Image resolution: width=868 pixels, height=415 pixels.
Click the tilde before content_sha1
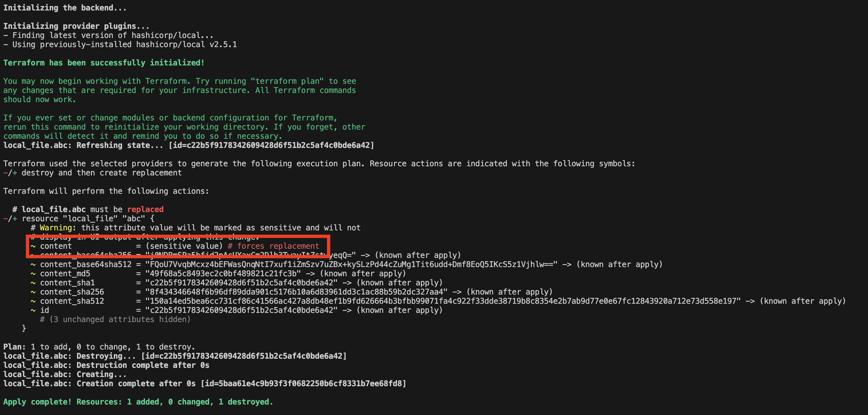pos(33,283)
